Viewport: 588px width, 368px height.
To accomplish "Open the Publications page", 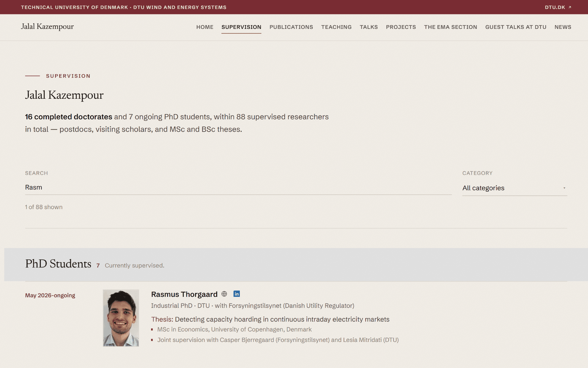I will point(291,27).
